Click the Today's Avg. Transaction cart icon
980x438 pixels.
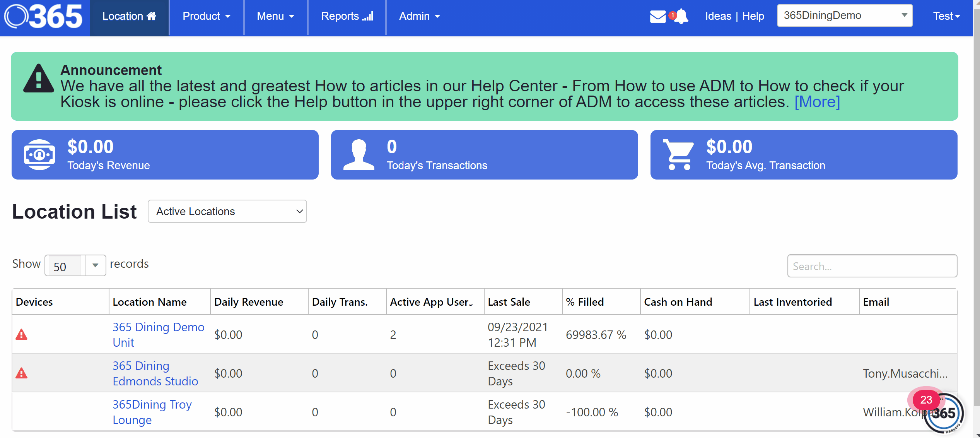coord(678,155)
